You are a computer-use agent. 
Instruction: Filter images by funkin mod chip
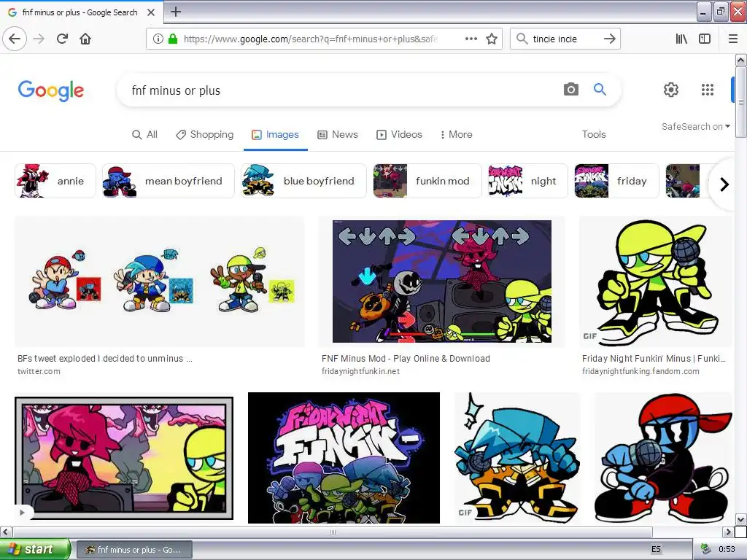click(x=427, y=181)
